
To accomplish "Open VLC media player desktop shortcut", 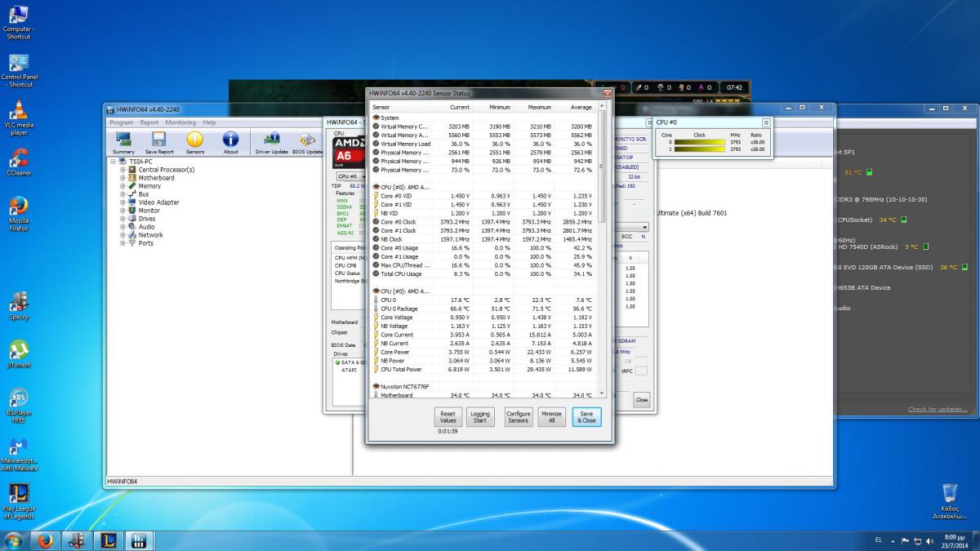I will (x=19, y=118).
